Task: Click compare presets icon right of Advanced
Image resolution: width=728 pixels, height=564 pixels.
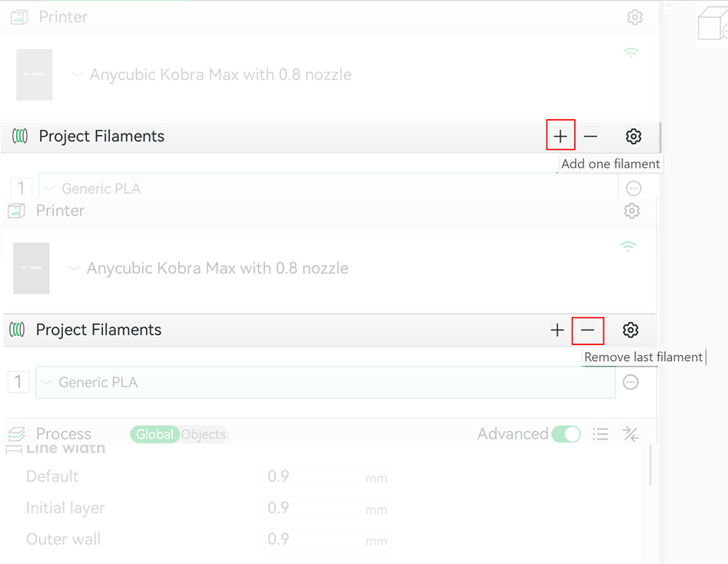Action: tap(630, 434)
